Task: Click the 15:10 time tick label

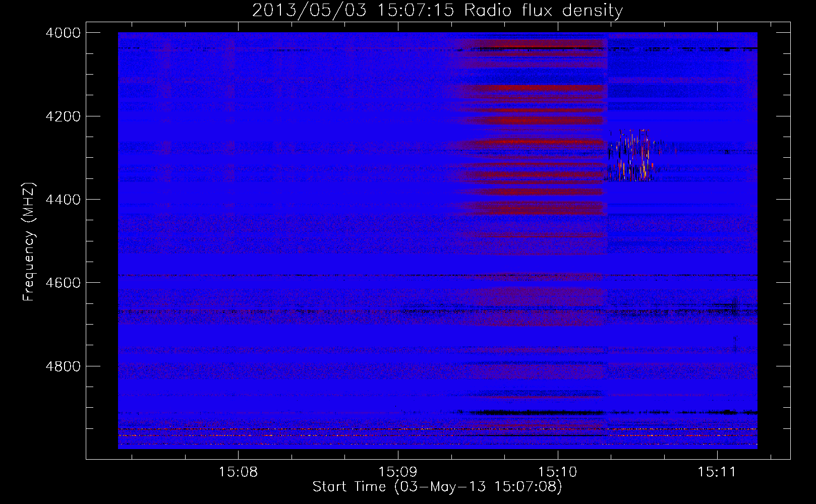Action: [x=558, y=472]
